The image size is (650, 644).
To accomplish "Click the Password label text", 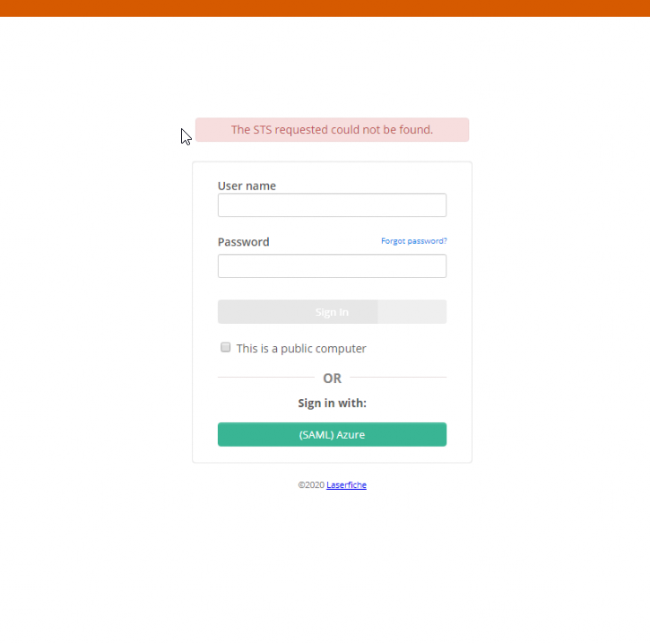I will [x=243, y=242].
